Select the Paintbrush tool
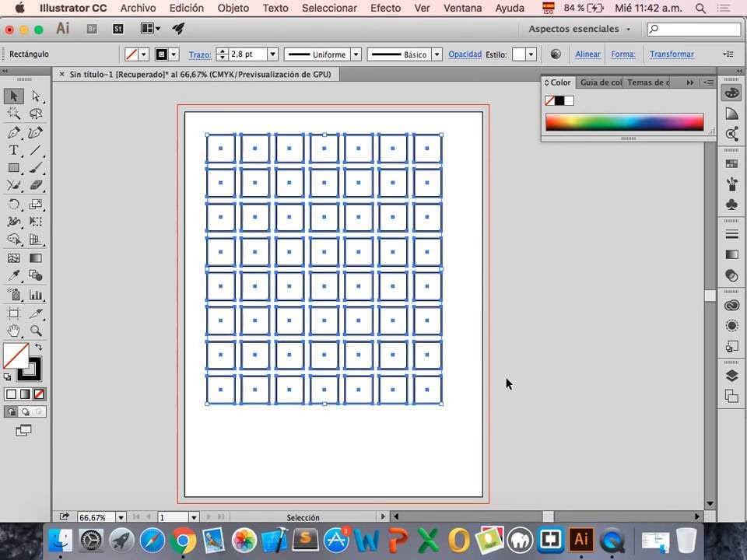The height and width of the screenshot is (560, 747). (36, 168)
